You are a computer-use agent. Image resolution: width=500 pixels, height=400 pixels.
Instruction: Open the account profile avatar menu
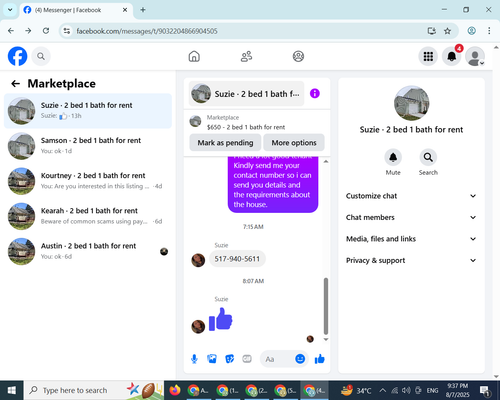[x=475, y=56]
